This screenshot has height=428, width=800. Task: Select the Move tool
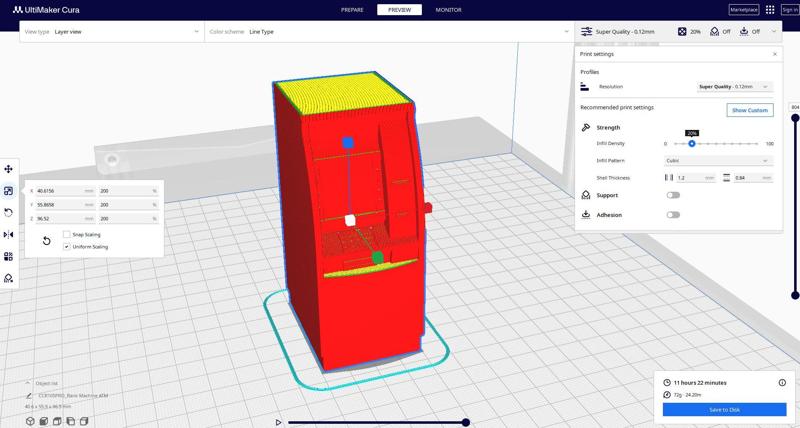coord(8,169)
